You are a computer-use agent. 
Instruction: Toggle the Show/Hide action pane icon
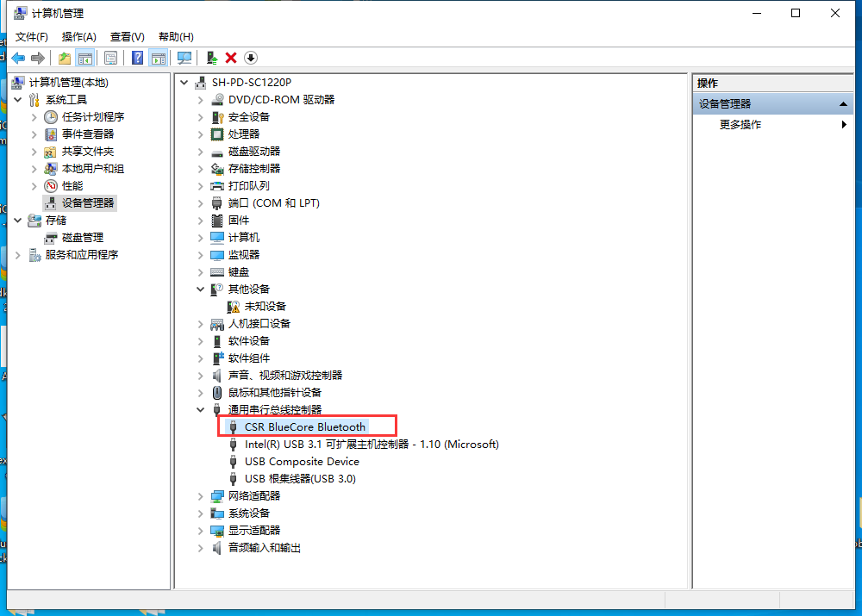pyautogui.click(x=159, y=58)
